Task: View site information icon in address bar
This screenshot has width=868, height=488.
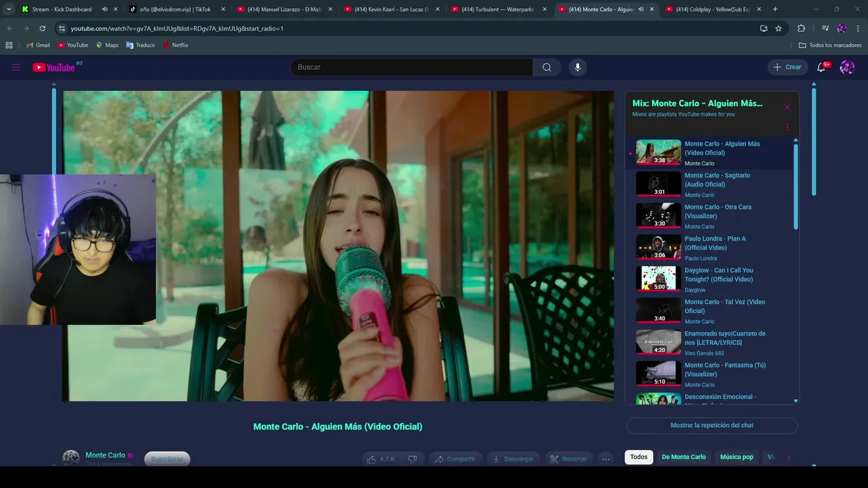Action: (62, 28)
